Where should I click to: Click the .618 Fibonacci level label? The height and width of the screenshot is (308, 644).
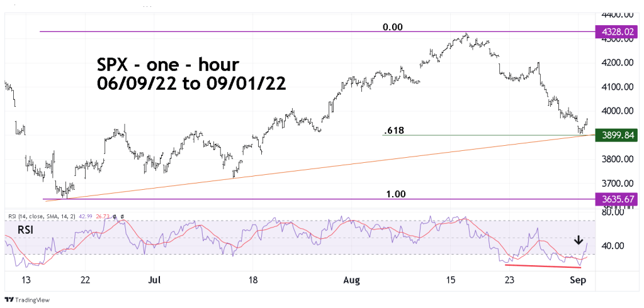(x=393, y=131)
